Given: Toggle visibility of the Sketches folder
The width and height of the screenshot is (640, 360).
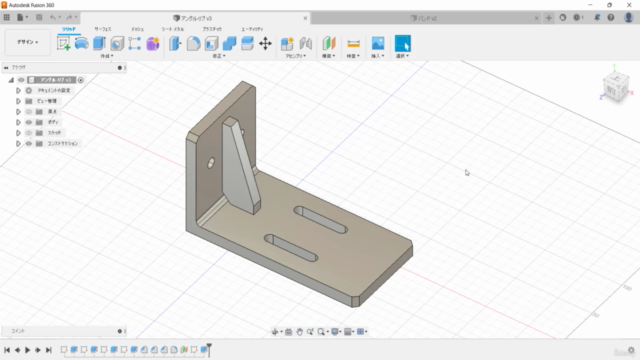Looking at the screenshot, I should pyautogui.click(x=29, y=133).
